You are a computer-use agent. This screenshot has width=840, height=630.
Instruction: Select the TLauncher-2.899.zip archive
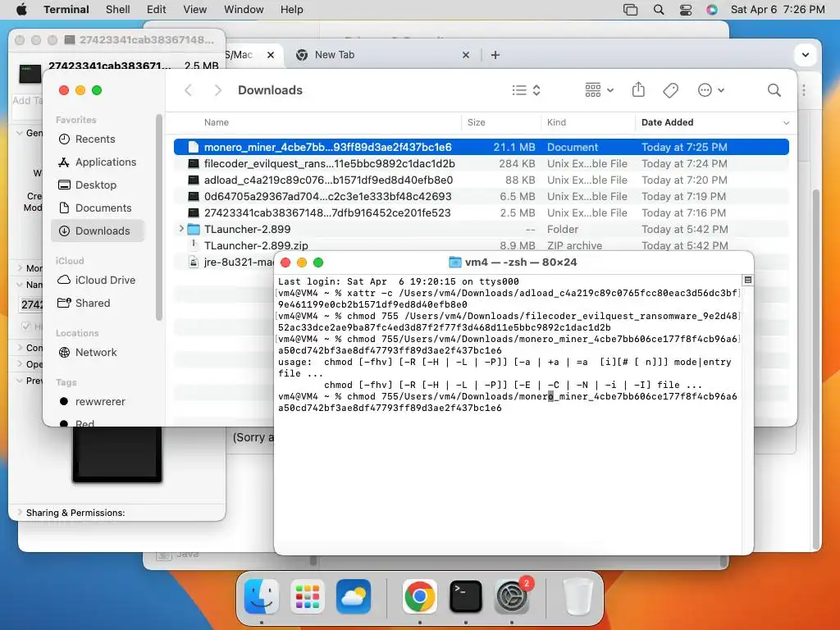point(481,245)
